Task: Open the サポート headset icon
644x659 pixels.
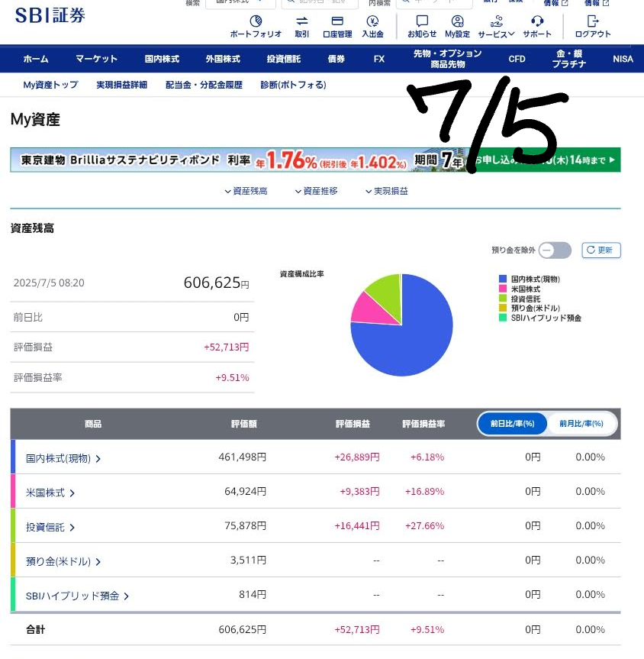Action: [x=537, y=21]
